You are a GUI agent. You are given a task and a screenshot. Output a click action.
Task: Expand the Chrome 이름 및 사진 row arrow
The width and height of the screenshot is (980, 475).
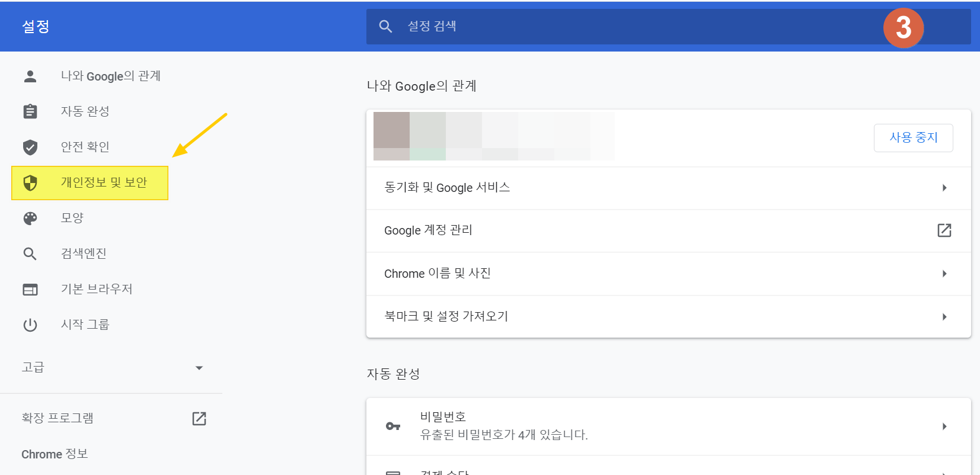pyautogui.click(x=944, y=274)
